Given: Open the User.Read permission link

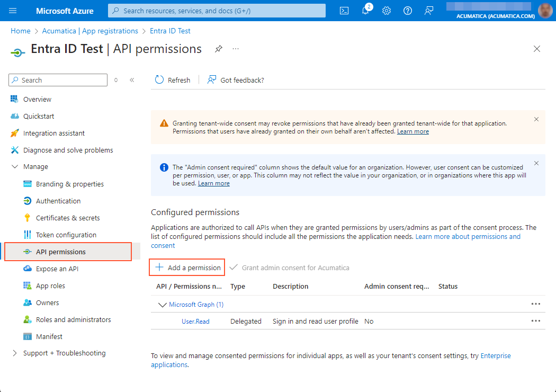Looking at the screenshot, I should tap(195, 321).
